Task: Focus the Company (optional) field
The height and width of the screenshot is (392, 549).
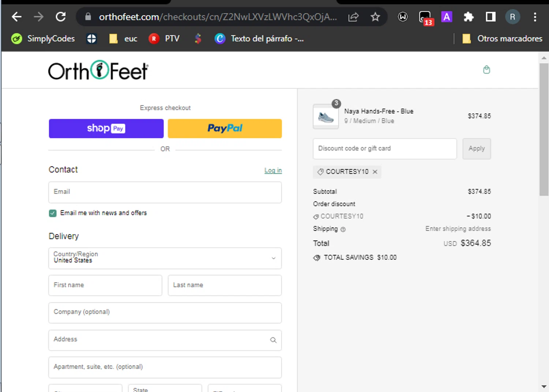Action: click(x=165, y=313)
